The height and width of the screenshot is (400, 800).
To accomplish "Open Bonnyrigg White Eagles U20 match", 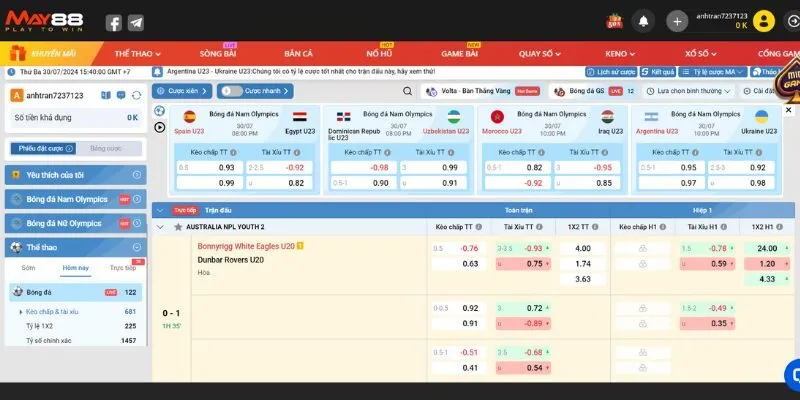I will coord(245,246).
